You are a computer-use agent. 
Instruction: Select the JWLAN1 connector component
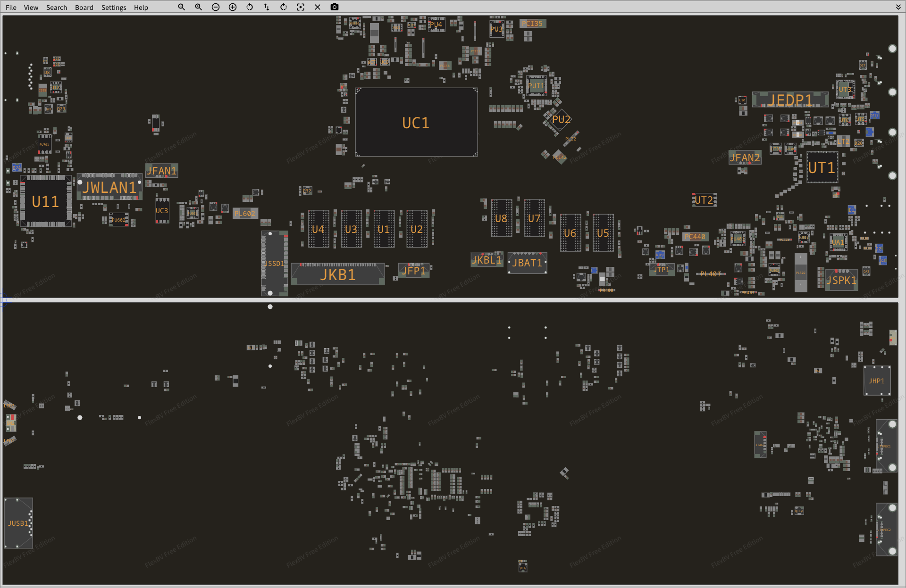(109, 188)
